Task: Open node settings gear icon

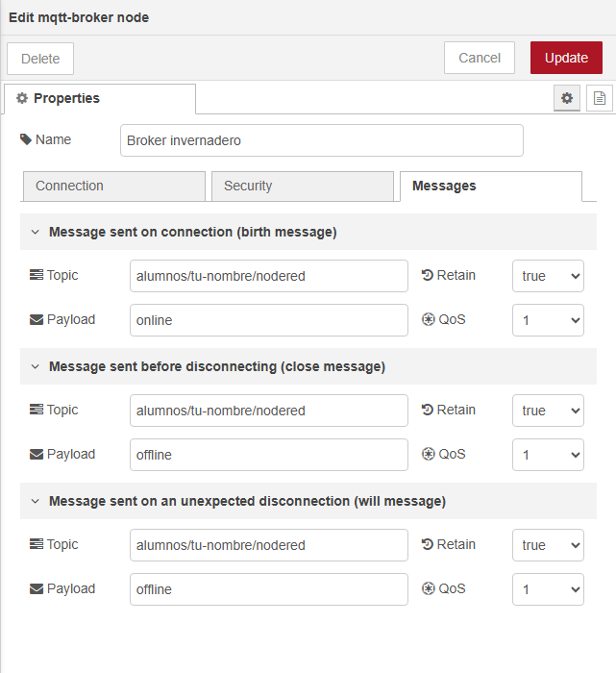Action: click(x=567, y=98)
